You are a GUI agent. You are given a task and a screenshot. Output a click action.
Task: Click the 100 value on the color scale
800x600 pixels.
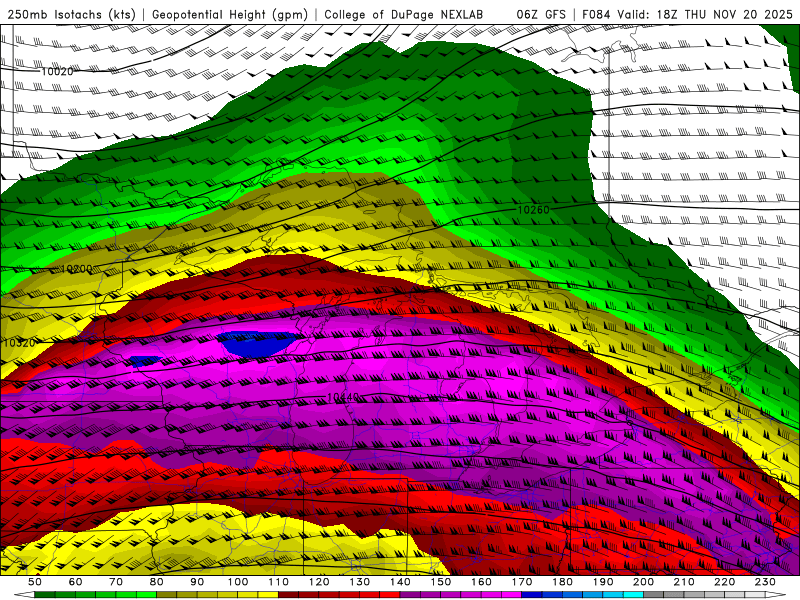238,582
